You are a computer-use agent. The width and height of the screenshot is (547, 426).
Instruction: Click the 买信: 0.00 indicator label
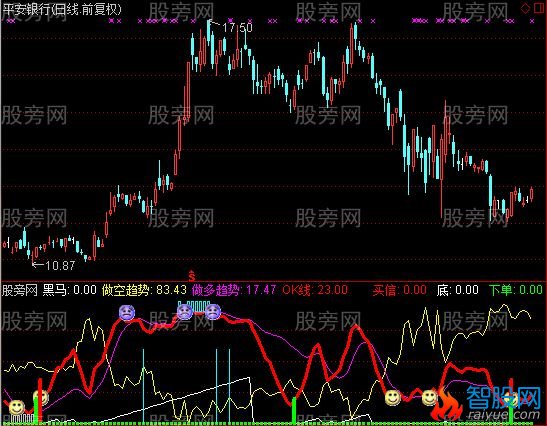pos(399,290)
